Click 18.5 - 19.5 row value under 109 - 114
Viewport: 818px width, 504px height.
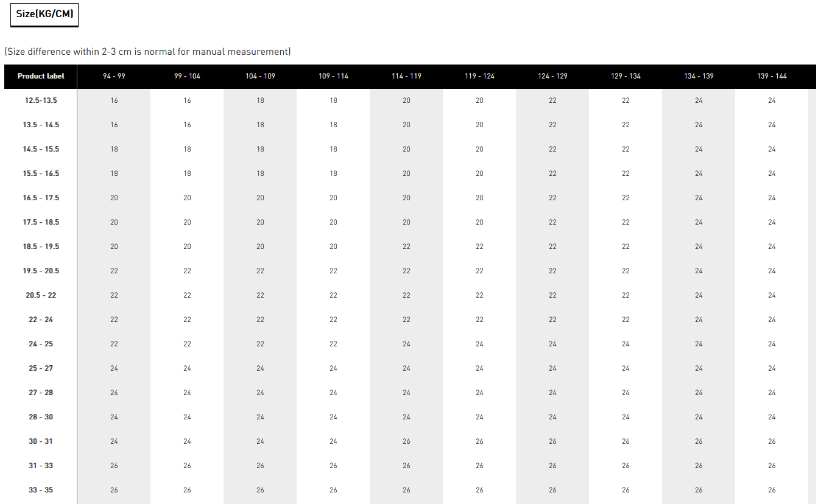(x=333, y=247)
